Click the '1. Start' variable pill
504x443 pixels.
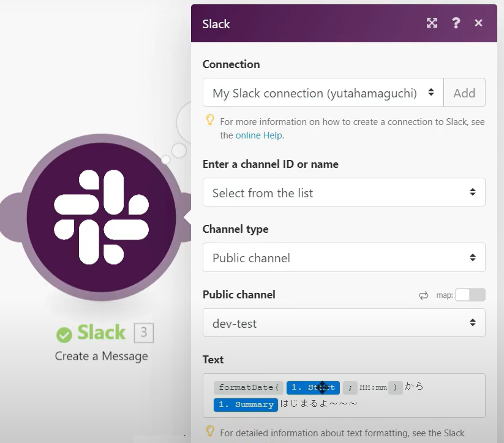click(312, 387)
